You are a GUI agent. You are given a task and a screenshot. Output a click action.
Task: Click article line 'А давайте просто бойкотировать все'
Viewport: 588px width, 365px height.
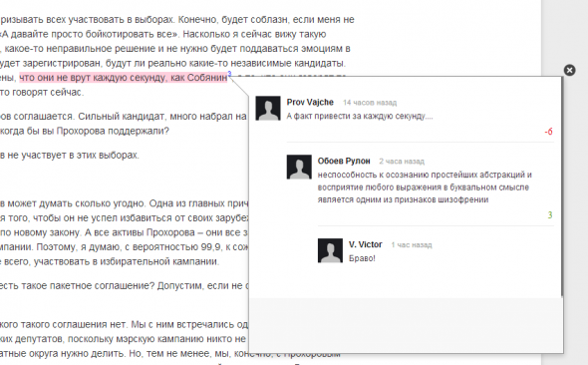[x=90, y=34]
